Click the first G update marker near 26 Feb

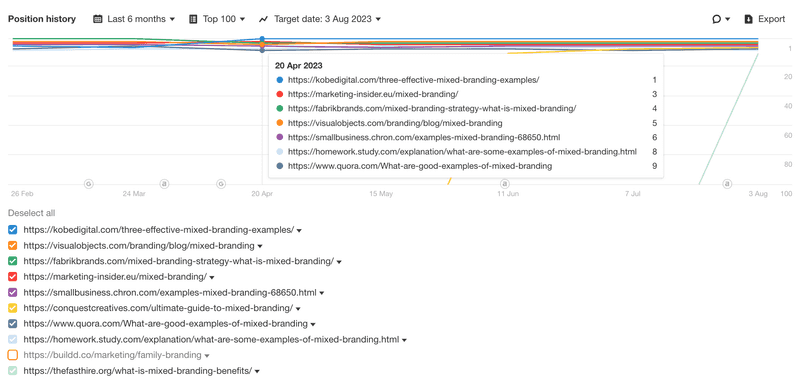pyautogui.click(x=88, y=184)
